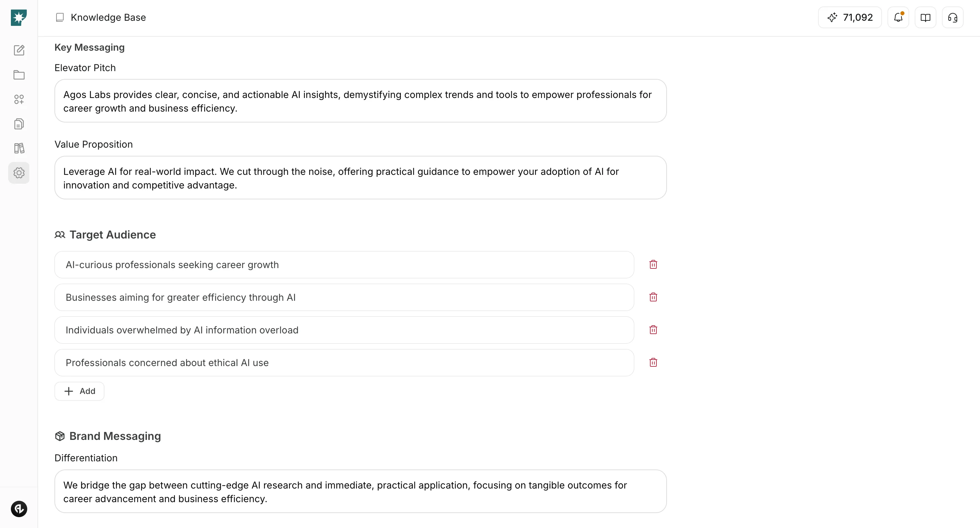Open the compose/edit icon in sidebar

click(x=19, y=50)
